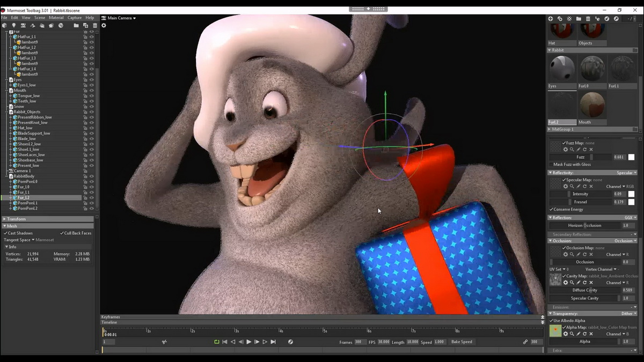The width and height of the screenshot is (644, 362).
Task: Open the File menu
Action: click(4, 18)
